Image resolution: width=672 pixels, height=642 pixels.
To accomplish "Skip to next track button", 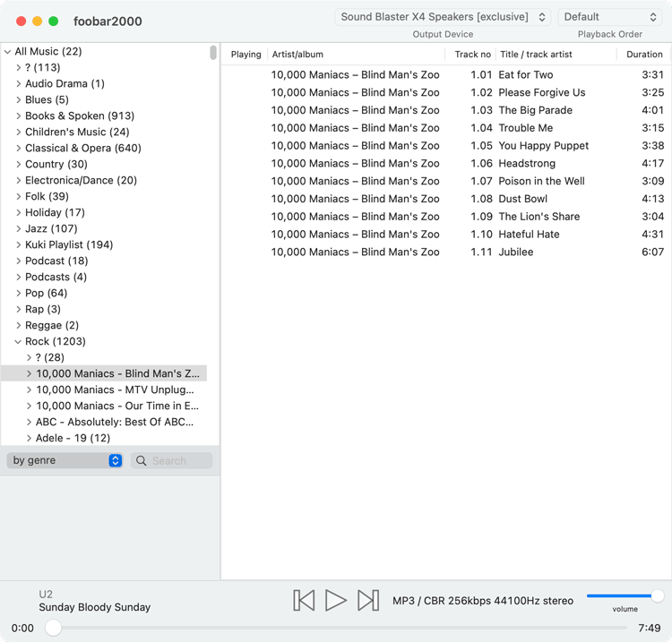I will [368, 600].
